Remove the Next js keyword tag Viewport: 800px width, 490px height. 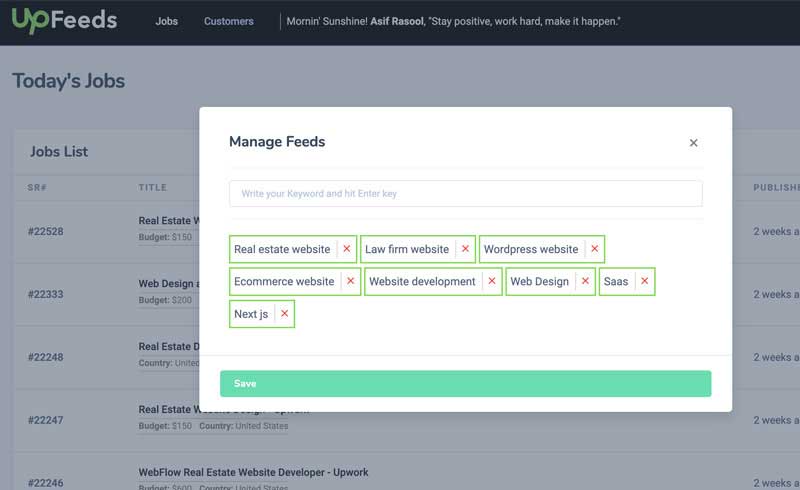click(x=285, y=314)
